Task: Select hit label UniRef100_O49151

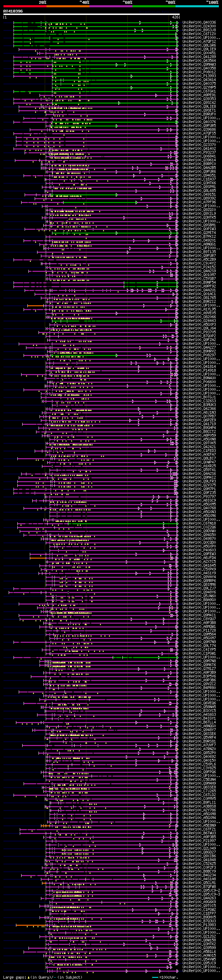Action: click(x=199, y=194)
